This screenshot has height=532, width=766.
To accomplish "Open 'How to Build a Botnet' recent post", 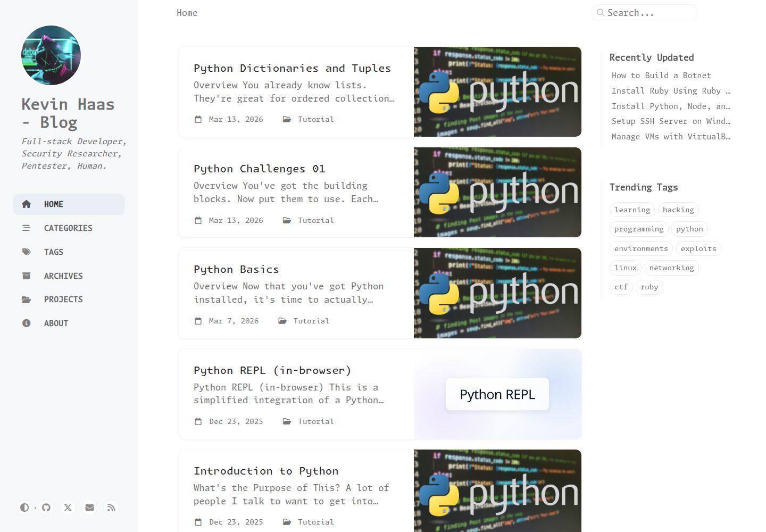I will (661, 76).
